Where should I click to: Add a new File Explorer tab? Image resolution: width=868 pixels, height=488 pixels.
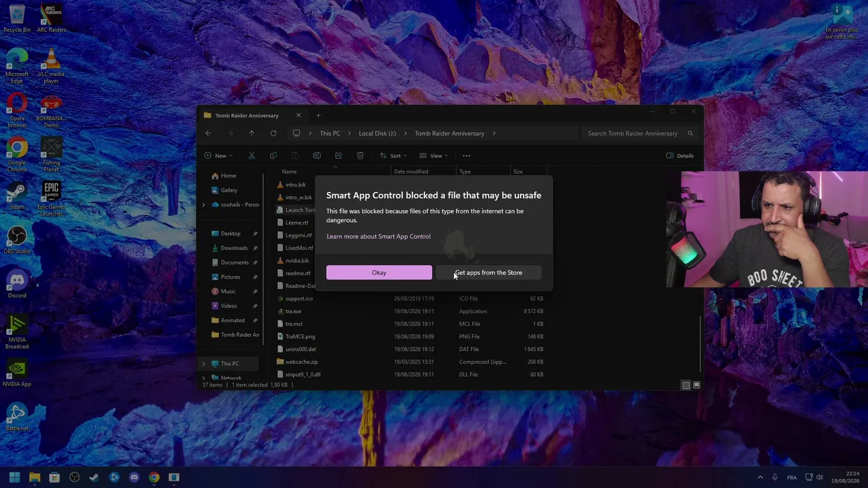318,115
